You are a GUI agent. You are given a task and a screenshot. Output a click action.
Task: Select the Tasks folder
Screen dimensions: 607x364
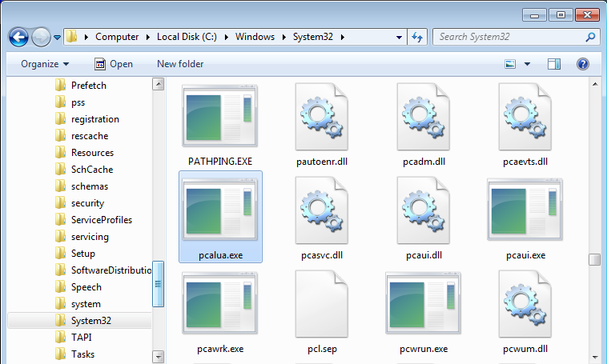(x=82, y=354)
